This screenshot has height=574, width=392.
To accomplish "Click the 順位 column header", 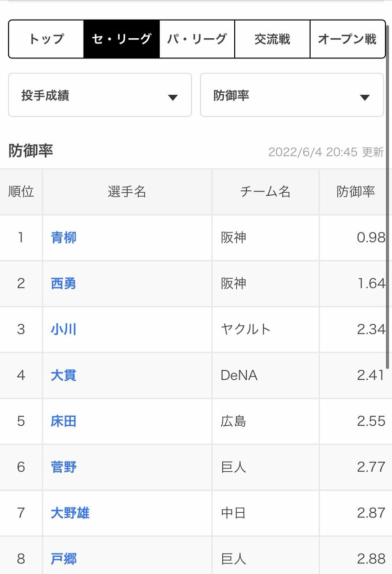I will 21,192.
